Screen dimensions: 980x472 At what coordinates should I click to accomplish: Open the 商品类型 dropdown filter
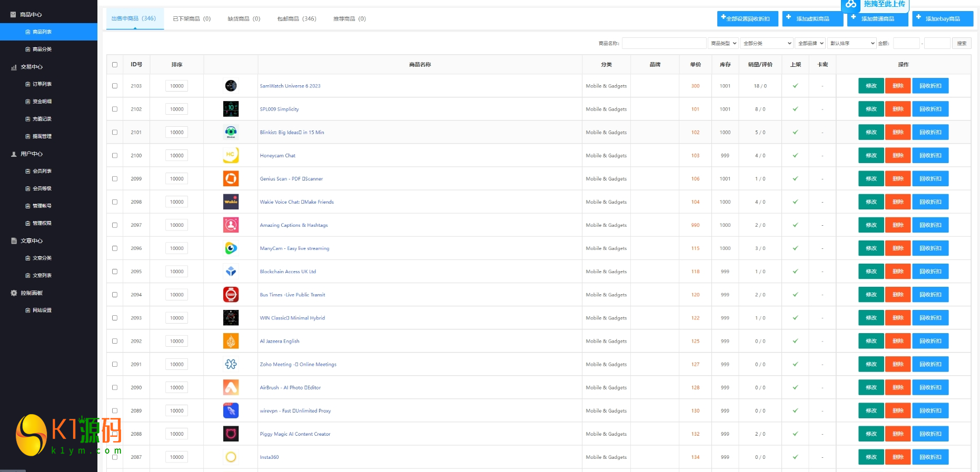723,43
